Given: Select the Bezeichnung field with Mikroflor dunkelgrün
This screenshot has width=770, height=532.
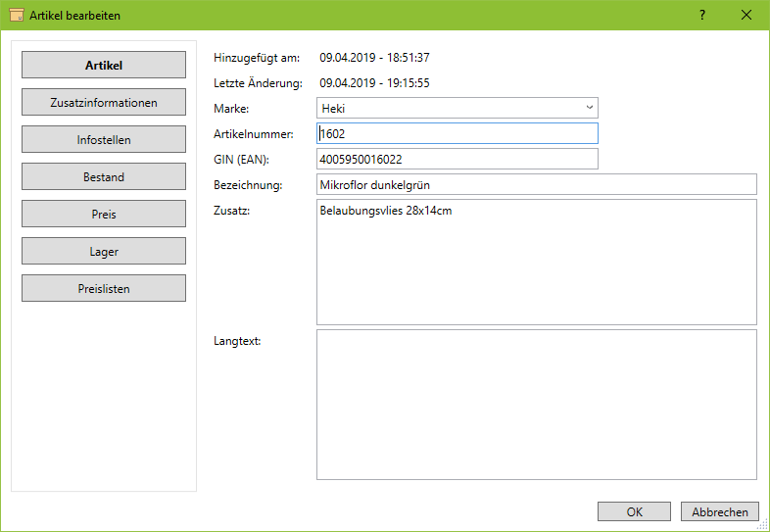Looking at the screenshot, I should [x=536, y=184].
